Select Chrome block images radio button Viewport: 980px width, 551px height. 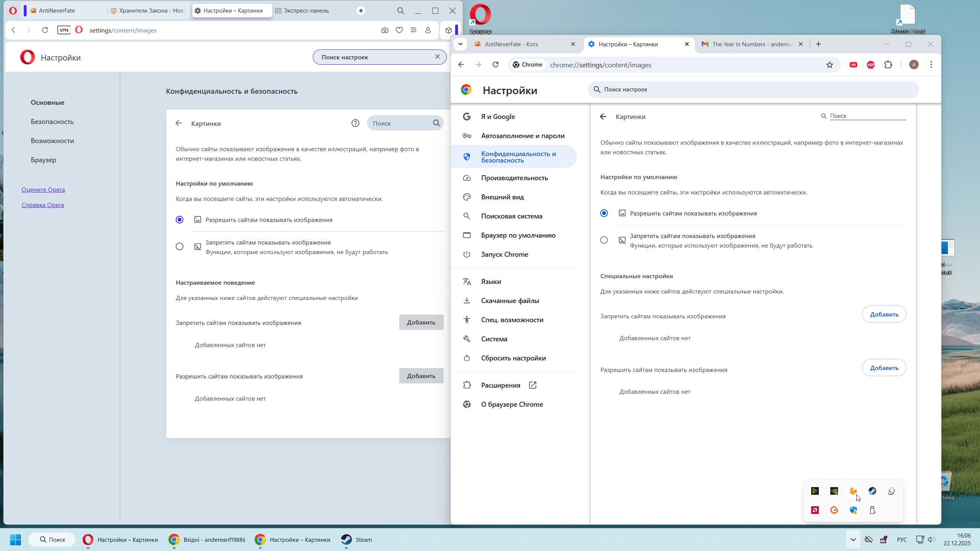(x=604, y=240)
